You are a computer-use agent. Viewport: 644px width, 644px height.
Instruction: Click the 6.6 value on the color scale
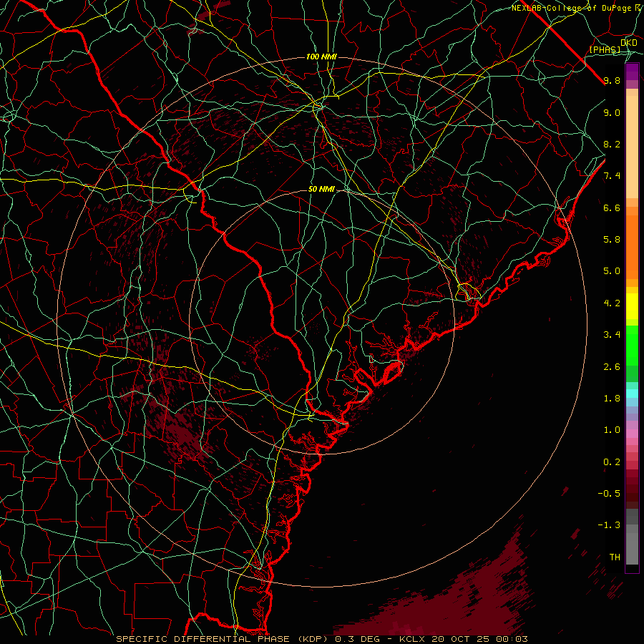click(612, 208)
